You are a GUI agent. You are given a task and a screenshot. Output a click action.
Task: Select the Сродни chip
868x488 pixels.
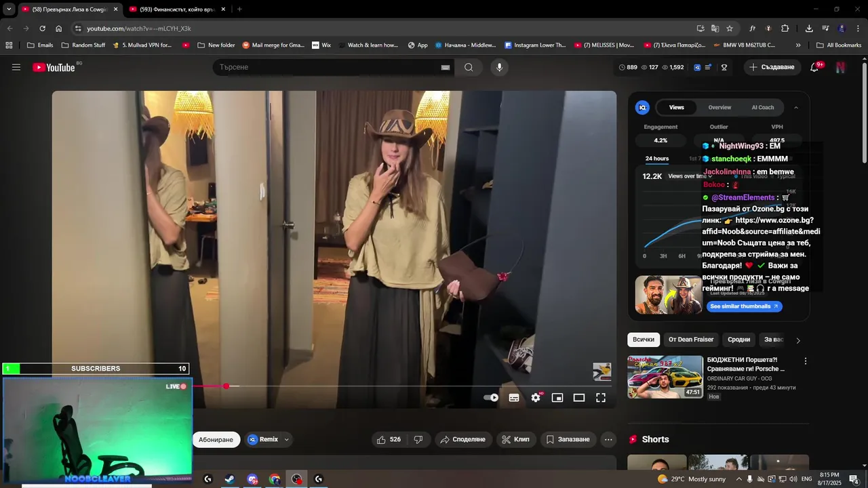coord(739,340)
